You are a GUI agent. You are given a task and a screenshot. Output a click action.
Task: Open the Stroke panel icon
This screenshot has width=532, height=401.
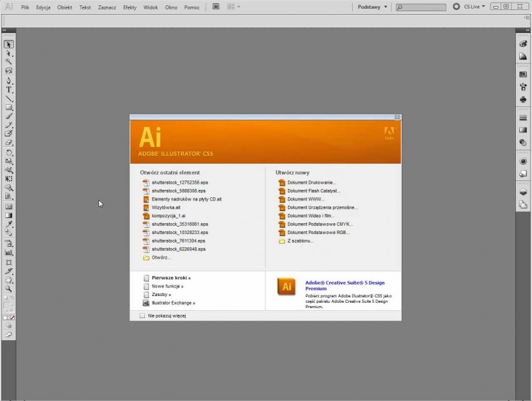(523, 118)
